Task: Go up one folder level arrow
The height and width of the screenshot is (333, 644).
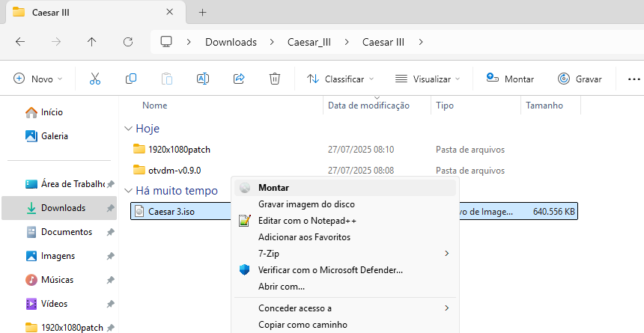Action: point(91,42)
